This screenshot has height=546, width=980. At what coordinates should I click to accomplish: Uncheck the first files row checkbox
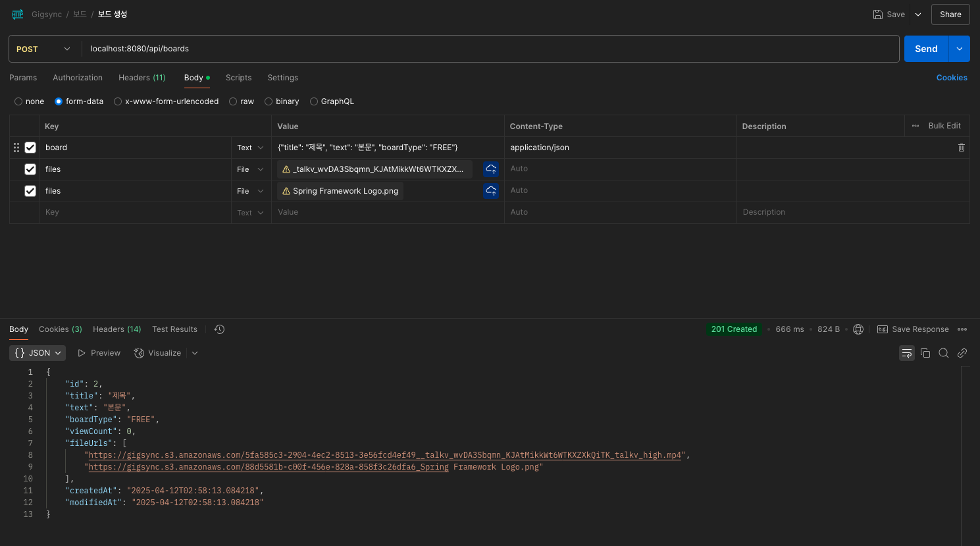(30, 169)
